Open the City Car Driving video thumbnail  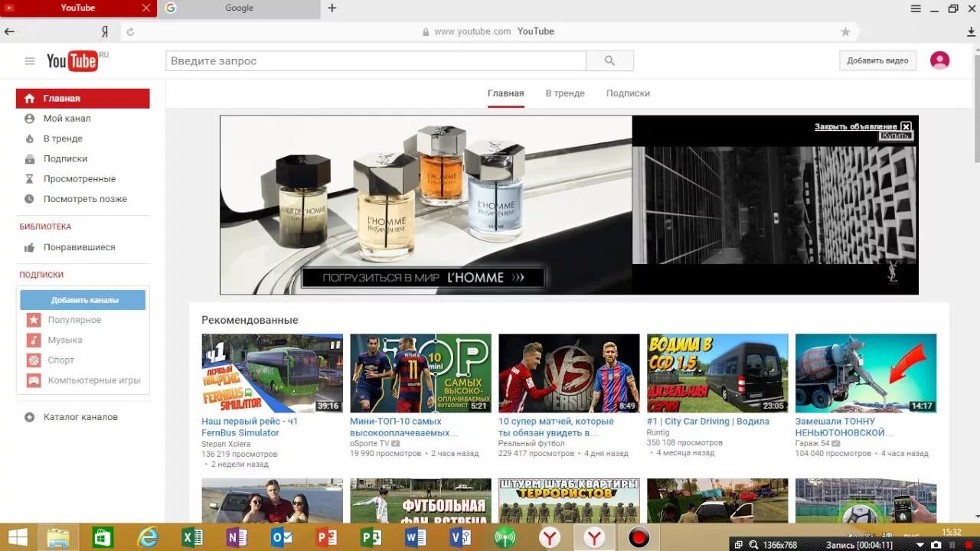(x=717, y=373)
